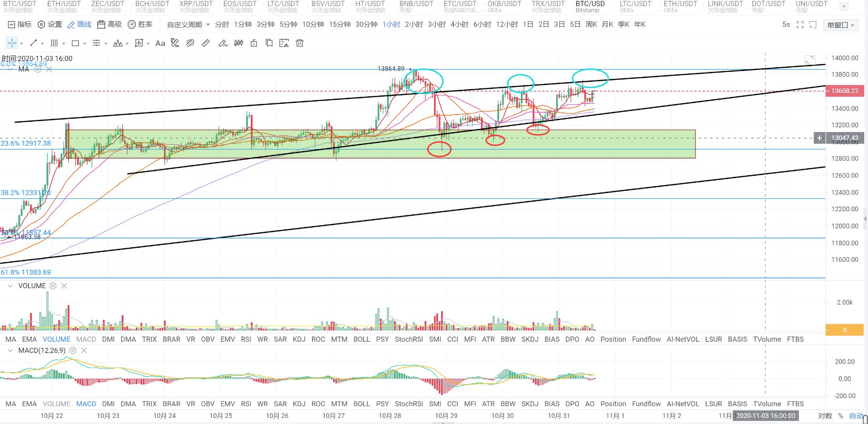Close the MACD indicator panel
The height and width of the screenshot is (424, 868).
[x=84, y=351]
